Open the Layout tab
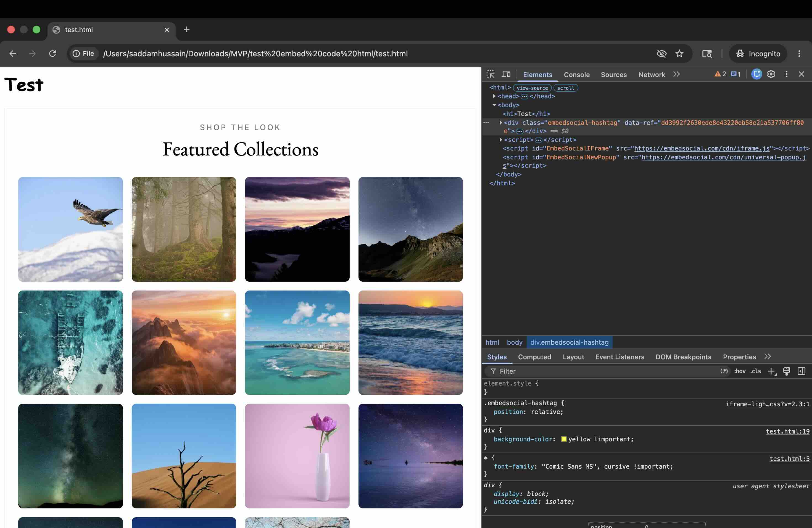812x528 pixels. (573, 357)
